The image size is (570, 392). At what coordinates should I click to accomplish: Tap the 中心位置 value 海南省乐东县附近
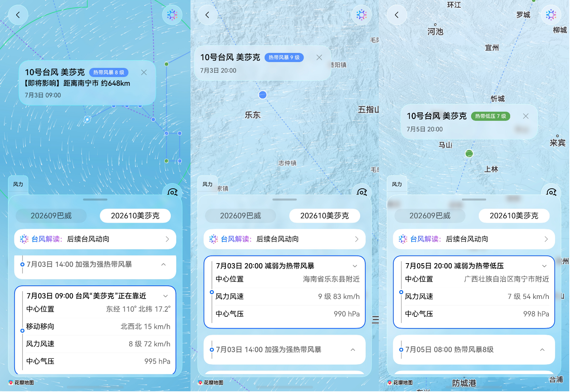click(x=331, y=279)
